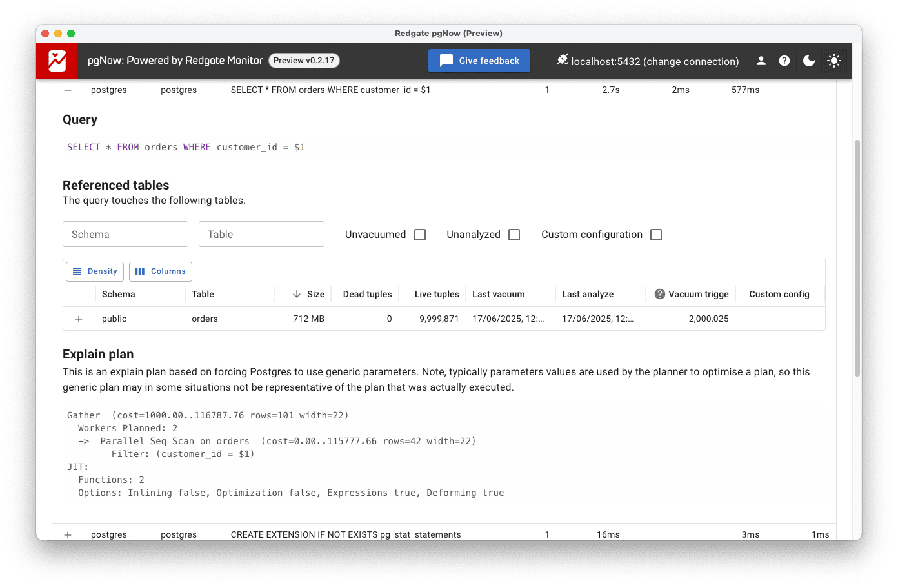The image size is (898, 588).
Task: Expand the orders table row
Action: point(78,318)
